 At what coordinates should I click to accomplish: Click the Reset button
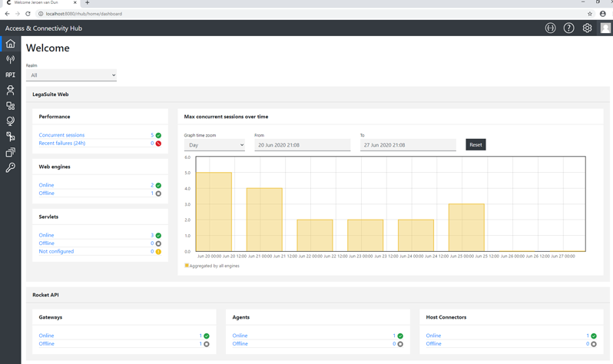475,144
